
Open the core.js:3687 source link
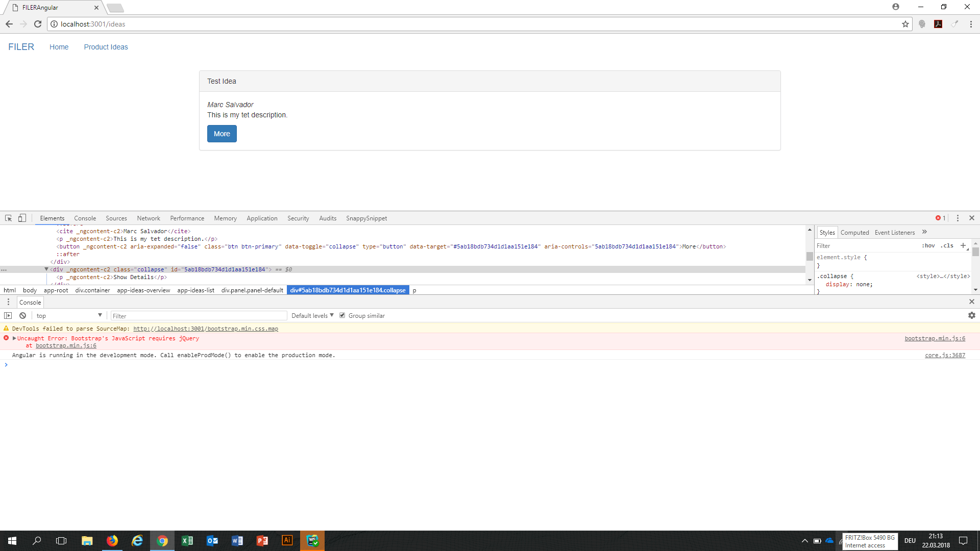point(945,355)
